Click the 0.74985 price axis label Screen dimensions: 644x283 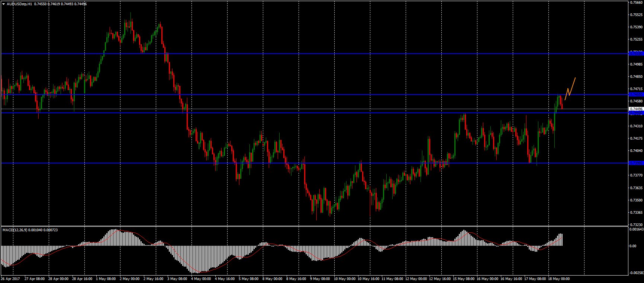pyautogui.click(x=637, y=64)
